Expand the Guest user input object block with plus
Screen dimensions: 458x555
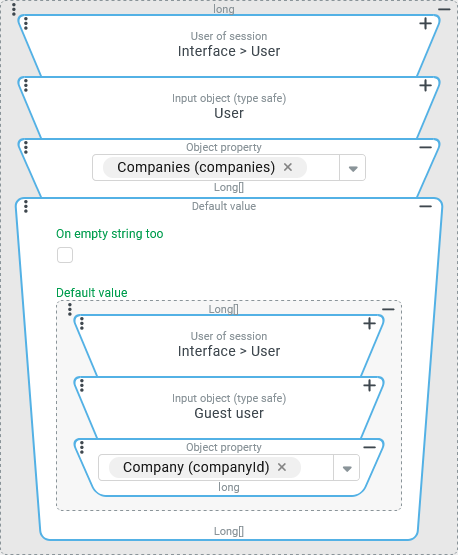[x=370, y=385]
